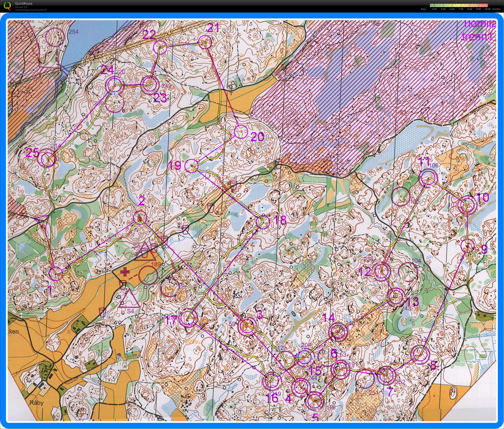
Task: Click the min/km unit label
Action: coord(496,9)
